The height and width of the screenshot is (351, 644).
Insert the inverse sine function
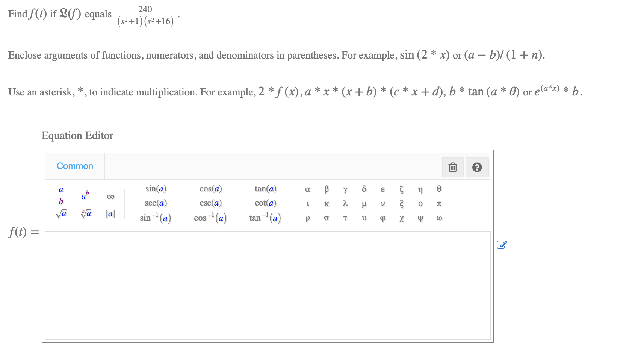pyautogui.click(x=155, y=218)
